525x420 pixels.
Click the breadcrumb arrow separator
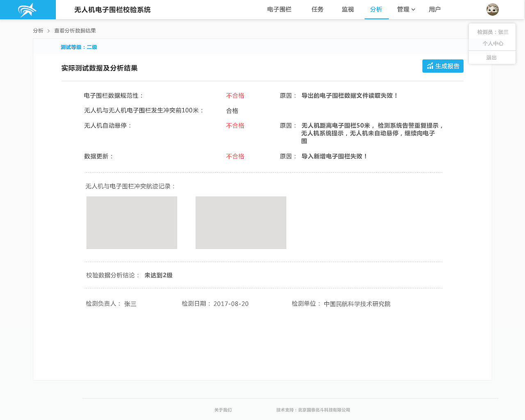click(48, 30)
